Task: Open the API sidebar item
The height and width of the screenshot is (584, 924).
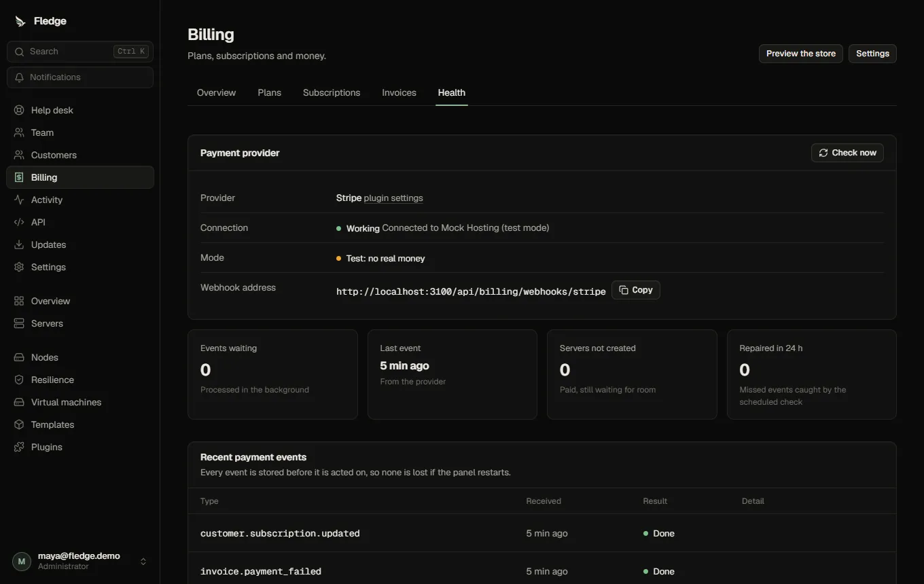Action: [x=80, y=222]
